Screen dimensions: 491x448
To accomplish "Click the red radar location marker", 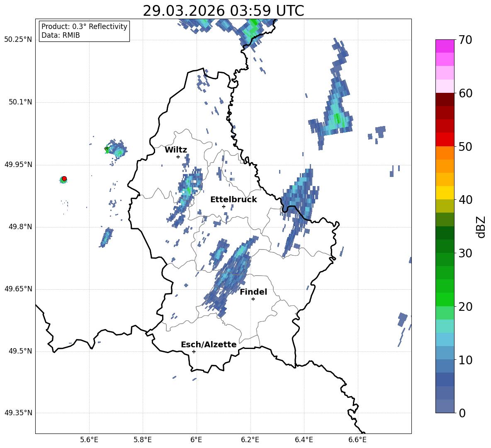I will (64, 179).
